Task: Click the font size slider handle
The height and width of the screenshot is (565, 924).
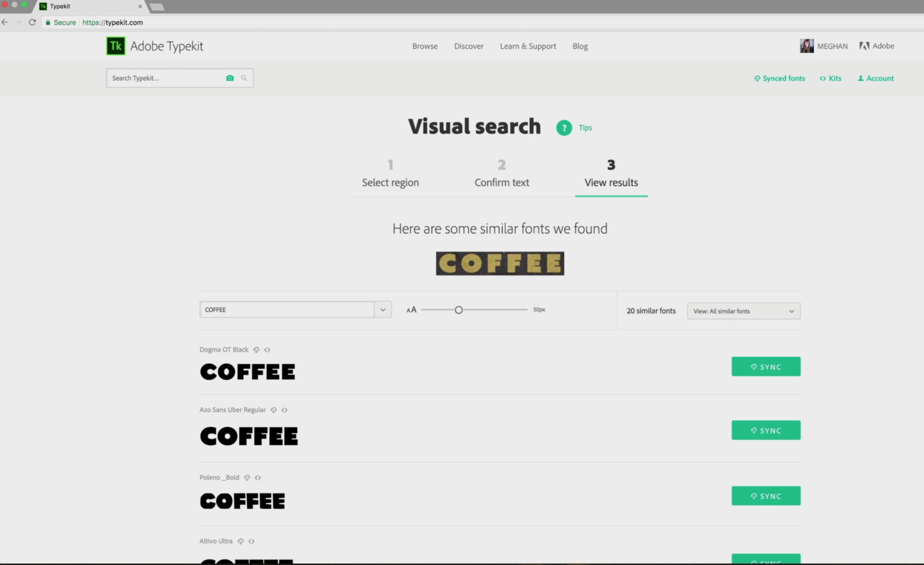Action: [x=459, y=310]
